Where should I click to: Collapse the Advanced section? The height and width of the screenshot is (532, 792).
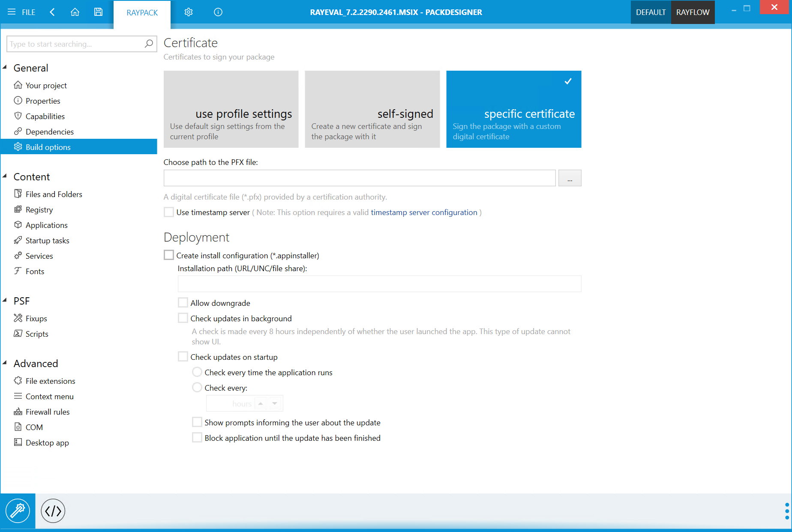click(6, 362)
